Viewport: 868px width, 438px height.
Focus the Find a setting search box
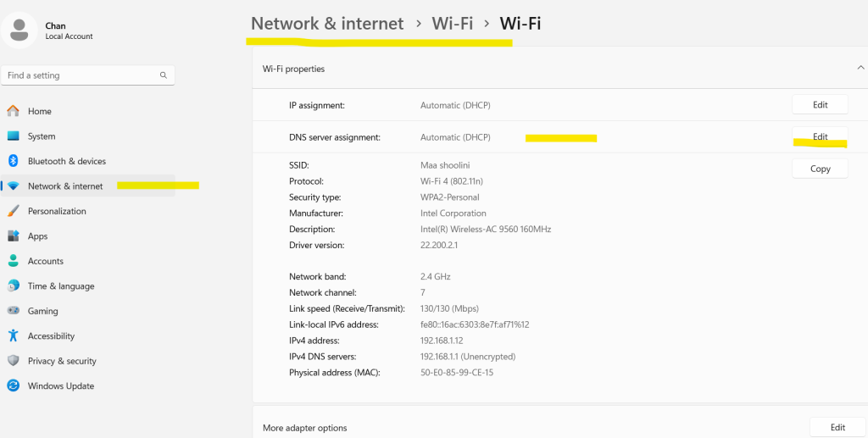coord(81,75)
